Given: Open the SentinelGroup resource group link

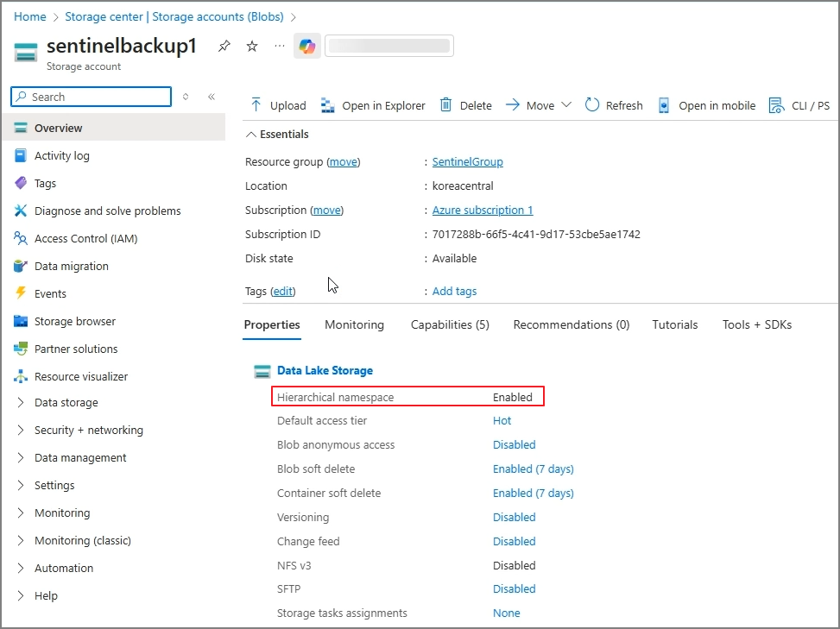Looking at the screenshot, I should click(x=467, y=161).
